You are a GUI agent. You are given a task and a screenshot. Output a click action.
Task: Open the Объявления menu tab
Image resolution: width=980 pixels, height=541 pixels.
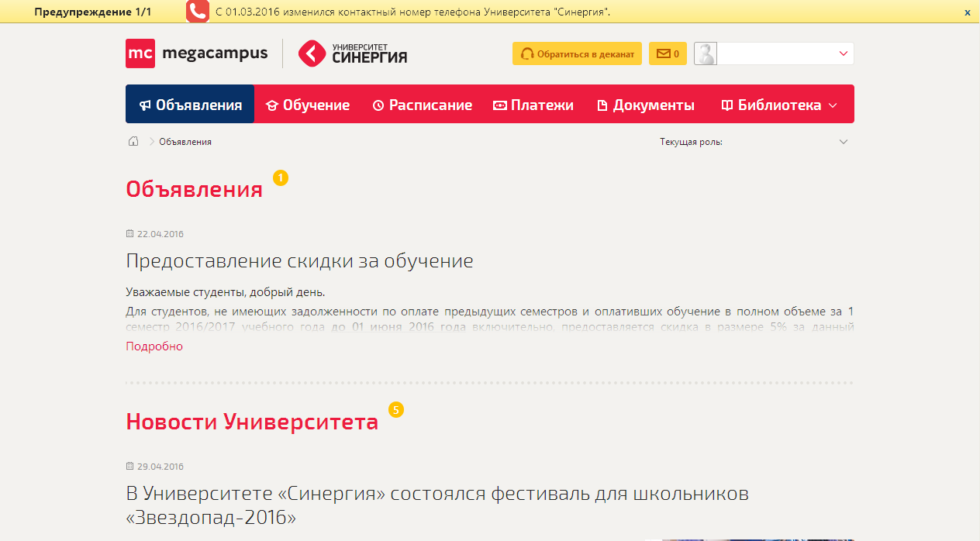pos(190,105)
